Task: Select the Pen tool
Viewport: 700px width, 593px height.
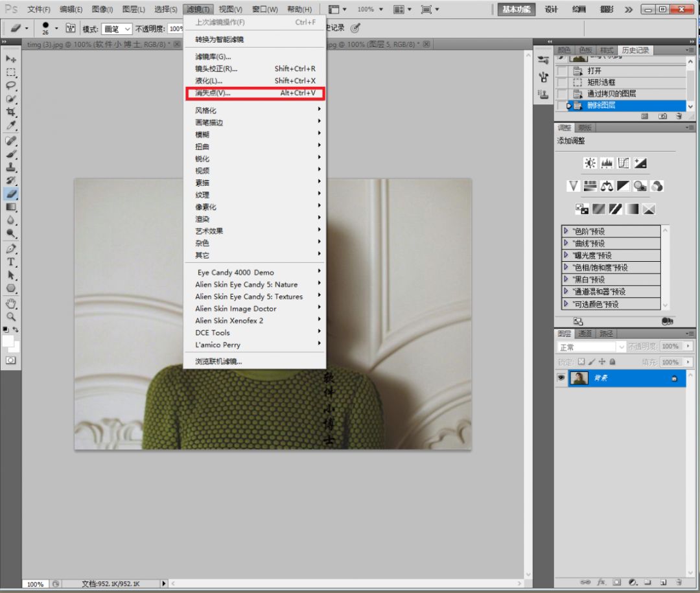Action: click(x=11, y=249)
